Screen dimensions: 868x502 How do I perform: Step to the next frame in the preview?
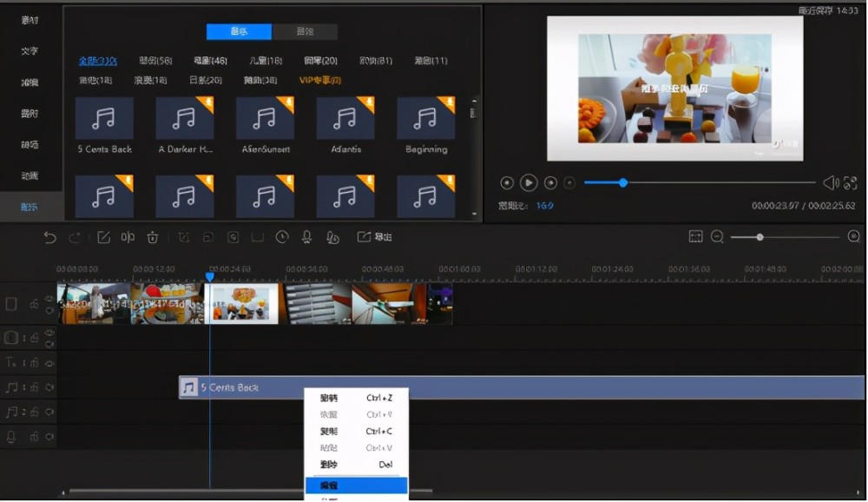tap(550, 183)
